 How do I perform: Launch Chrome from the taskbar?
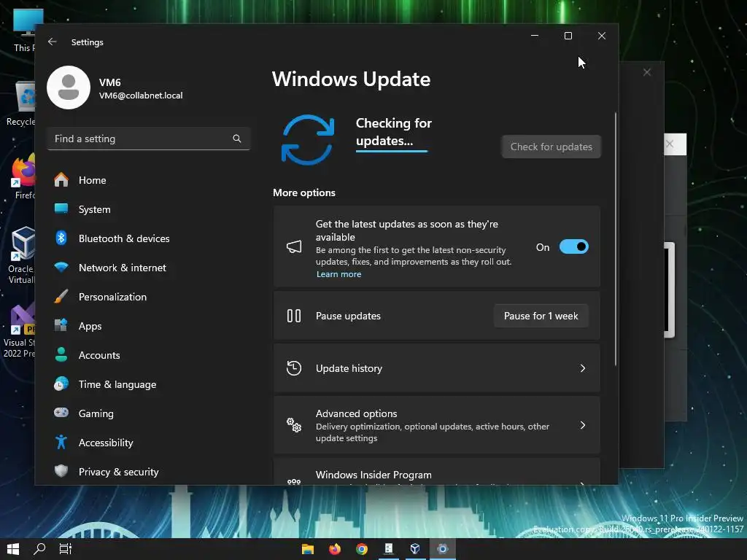pos(362,549)
